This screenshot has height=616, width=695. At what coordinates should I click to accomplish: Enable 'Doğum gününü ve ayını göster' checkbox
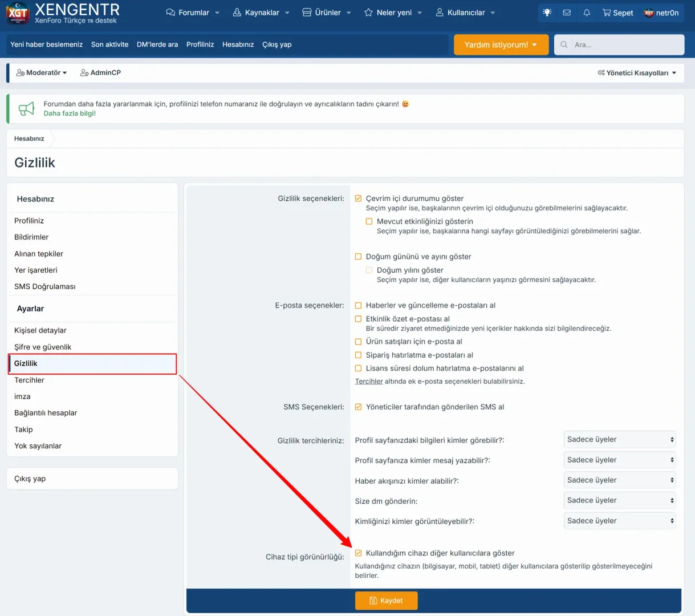pos(358,257)
